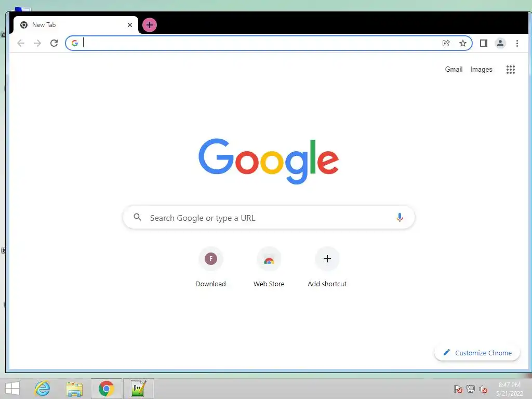This screenshot has width=532, height=399.
Task: Open a new tab with the plus button
Action: tap(150, 25)
